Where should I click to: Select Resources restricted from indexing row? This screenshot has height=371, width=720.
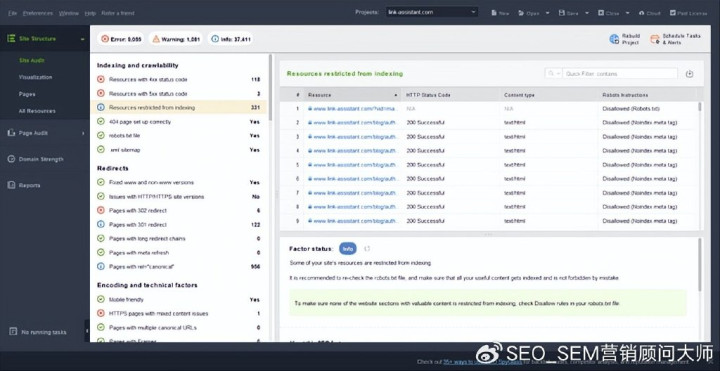coord(179,107)
